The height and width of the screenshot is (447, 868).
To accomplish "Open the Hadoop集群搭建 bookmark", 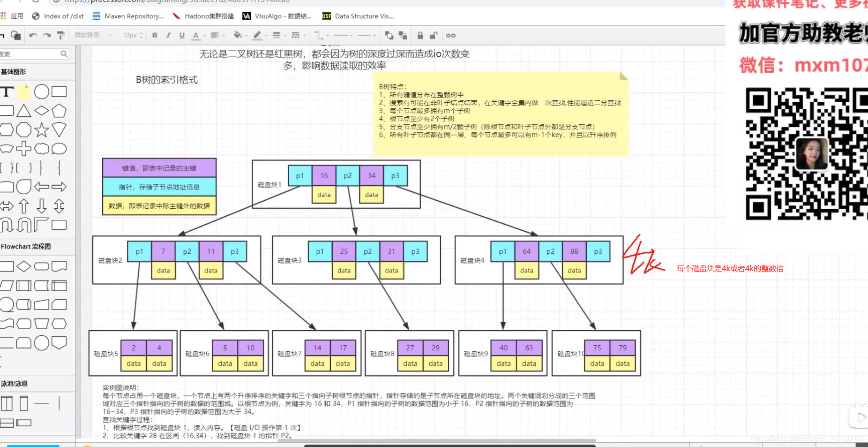I will click(203, 16).
